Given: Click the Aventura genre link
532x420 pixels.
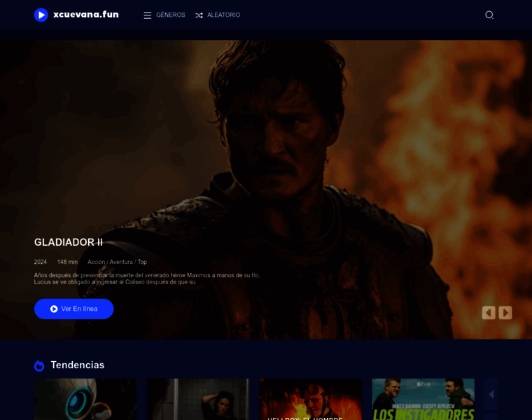Looking at the screenshot, I should pos(121,262).
